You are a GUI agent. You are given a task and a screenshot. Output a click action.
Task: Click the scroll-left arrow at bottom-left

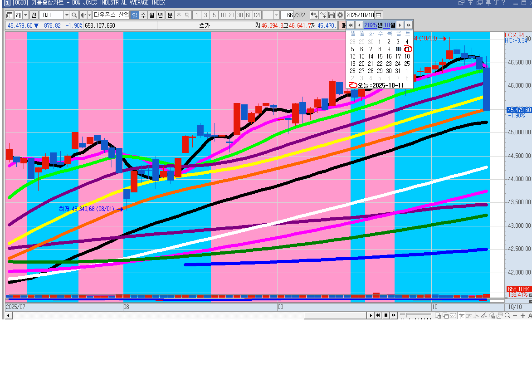tap(9, 316)
